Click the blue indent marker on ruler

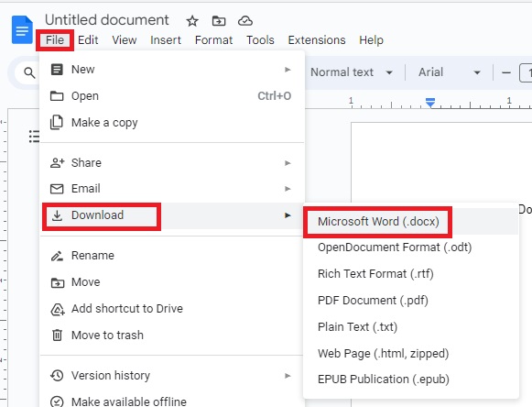[x=430, y=103]
